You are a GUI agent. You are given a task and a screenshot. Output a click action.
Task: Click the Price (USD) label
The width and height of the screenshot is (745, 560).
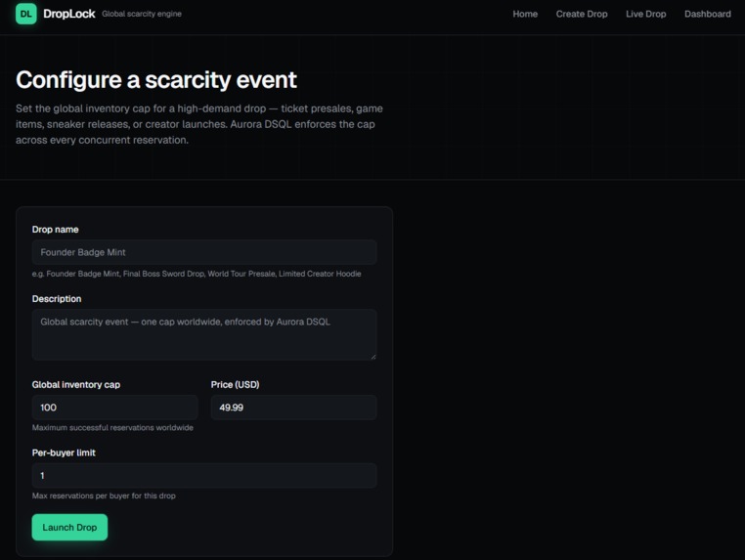[236, 385]
